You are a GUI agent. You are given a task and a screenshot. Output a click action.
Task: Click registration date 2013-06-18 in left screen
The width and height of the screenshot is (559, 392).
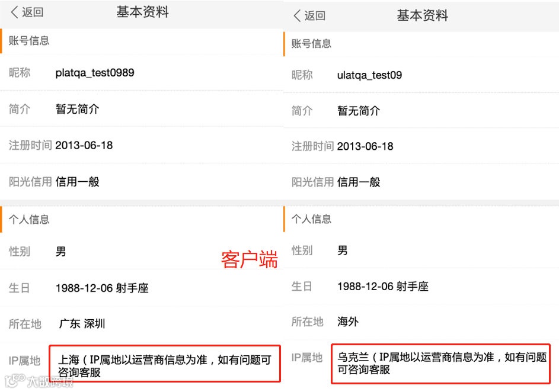(x=84, y=145)
